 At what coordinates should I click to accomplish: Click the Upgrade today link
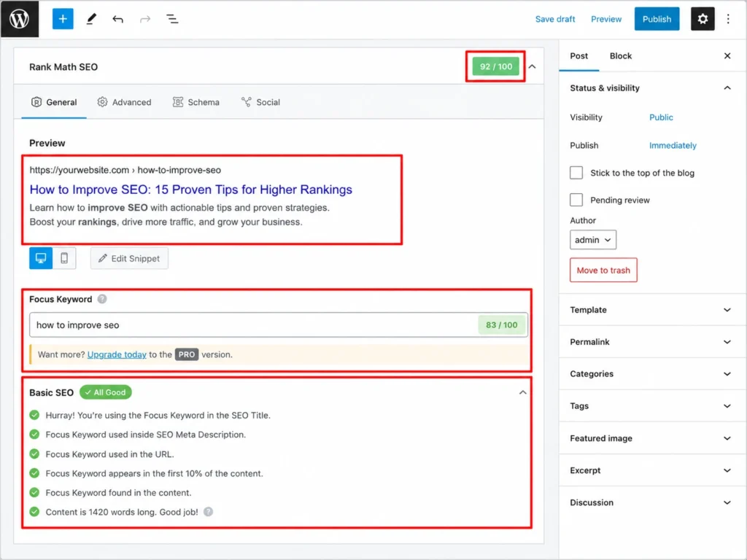tap(117, 355)
